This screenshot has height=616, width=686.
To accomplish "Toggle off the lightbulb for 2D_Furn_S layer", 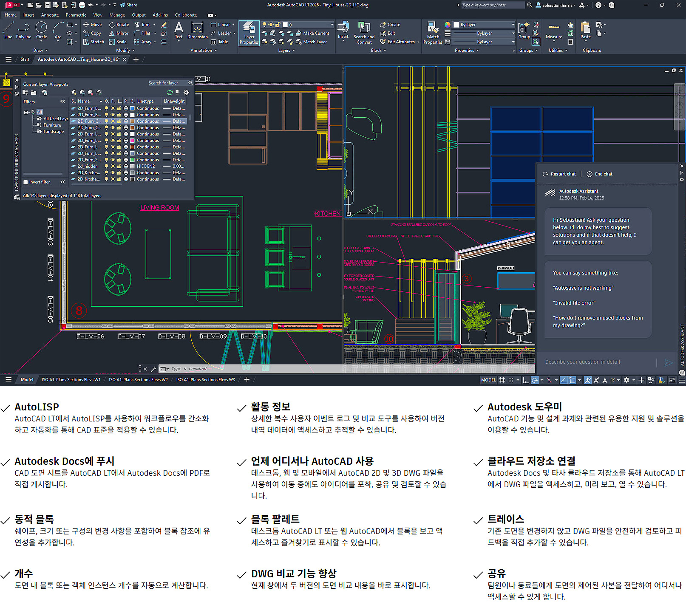I will point(107,160).
